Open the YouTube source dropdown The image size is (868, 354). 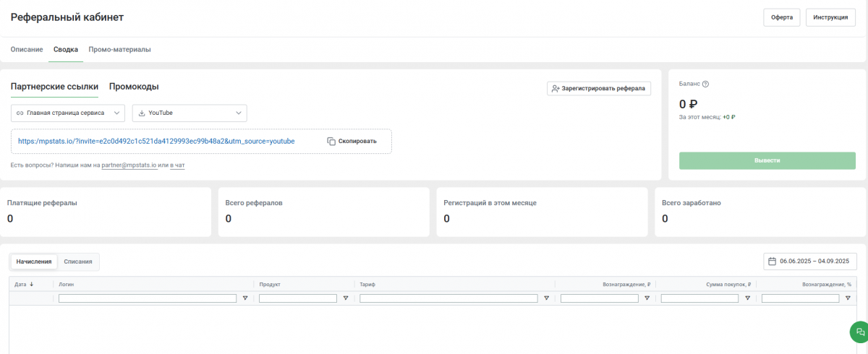(190, 113)
